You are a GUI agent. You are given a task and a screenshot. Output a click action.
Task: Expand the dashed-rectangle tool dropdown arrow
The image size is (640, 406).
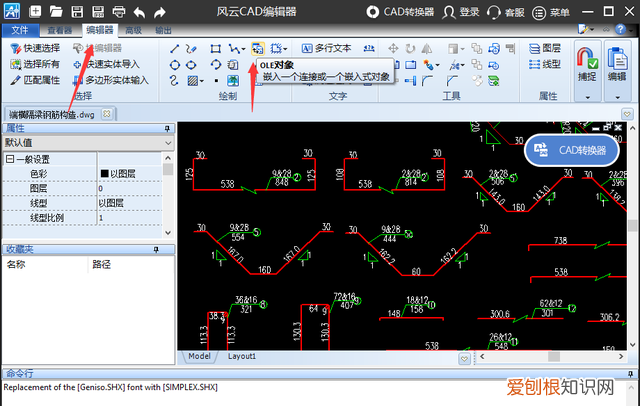pos(285,49)
